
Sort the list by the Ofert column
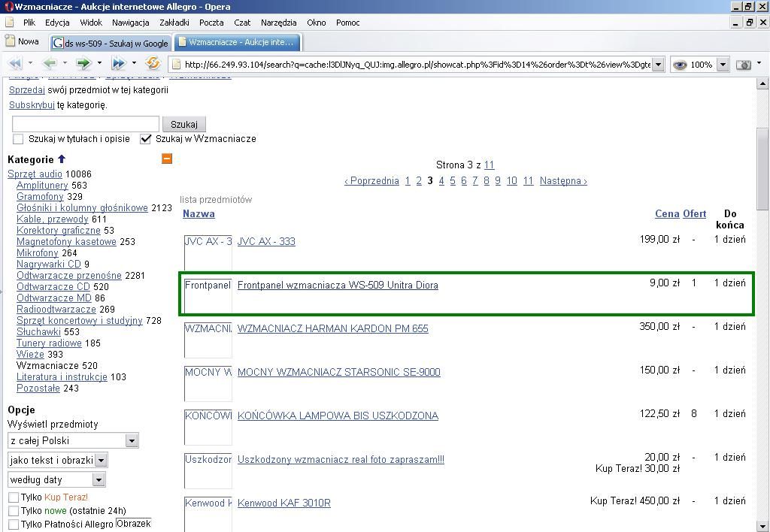click(x=694, y=213)
